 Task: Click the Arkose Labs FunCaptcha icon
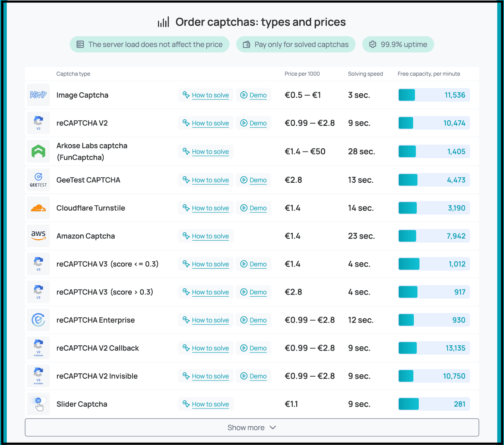(38, 151)
